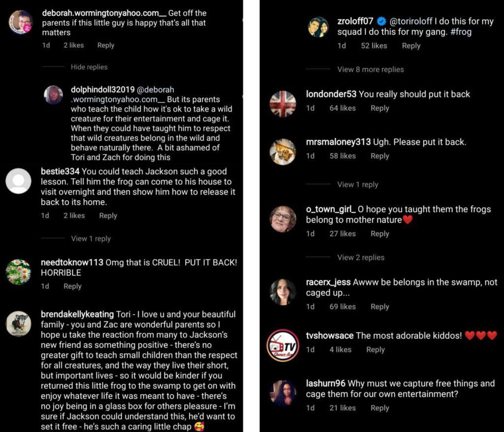Reply to racerx_jess's comment
This screenshot has height=432, width=504.
(379, 307)
